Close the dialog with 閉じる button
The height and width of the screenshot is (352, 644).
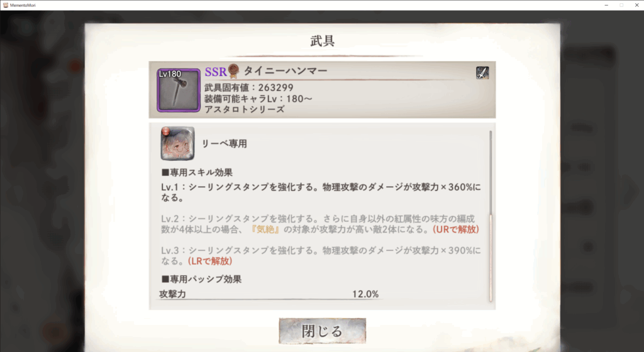[x=323, y=331]
